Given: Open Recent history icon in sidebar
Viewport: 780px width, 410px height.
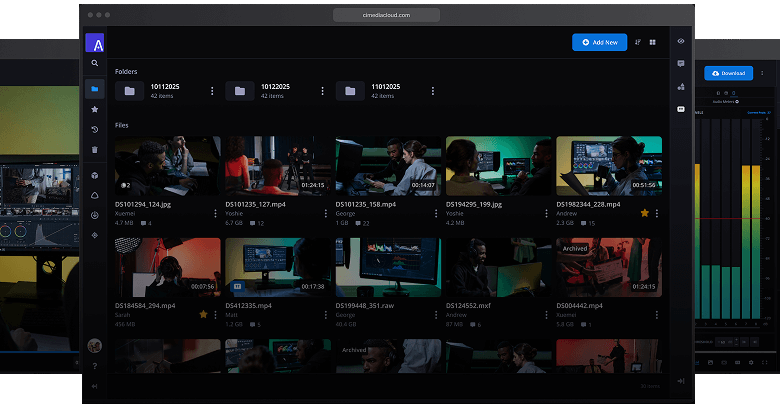Looking at the screenshot, I should point(95,129).
